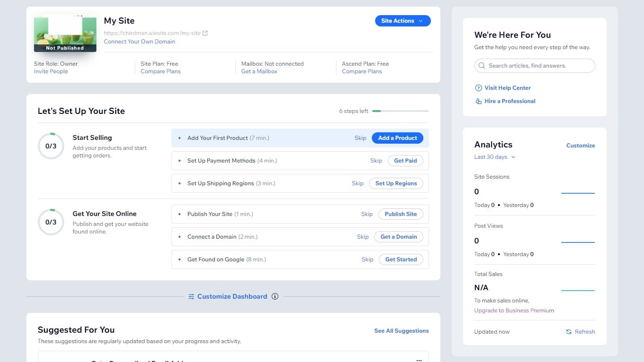Click the Get a Domain button

(399, 237)
